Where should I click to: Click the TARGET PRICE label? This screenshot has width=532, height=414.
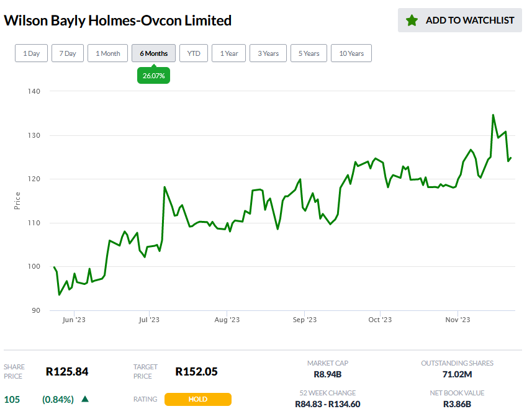tap(145, 372)
